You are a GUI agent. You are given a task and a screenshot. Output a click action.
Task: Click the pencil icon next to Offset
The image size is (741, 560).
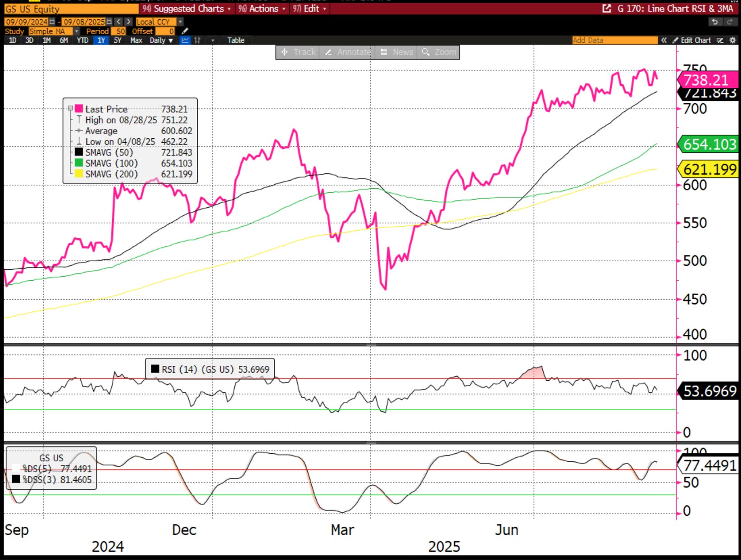(185, 31)
